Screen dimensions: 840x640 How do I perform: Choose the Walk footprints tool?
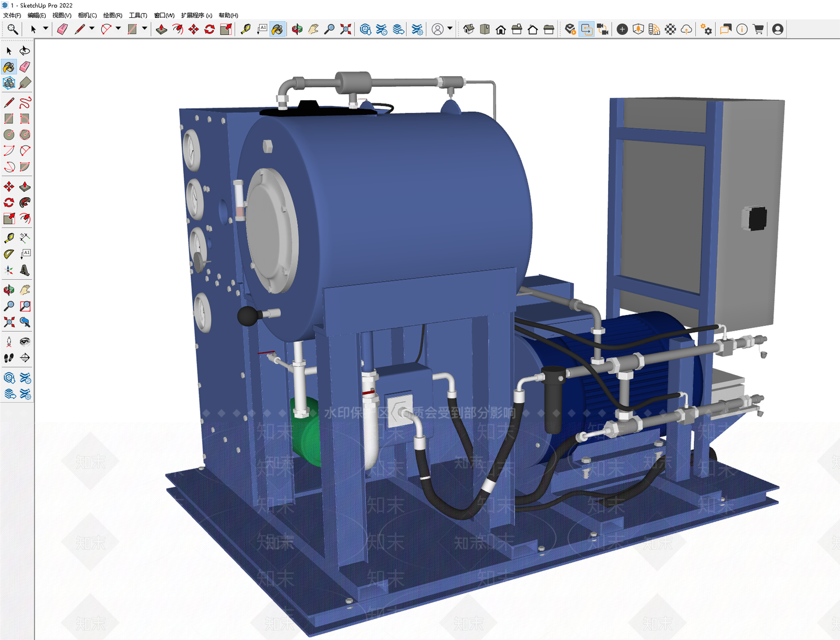(9, 358)
